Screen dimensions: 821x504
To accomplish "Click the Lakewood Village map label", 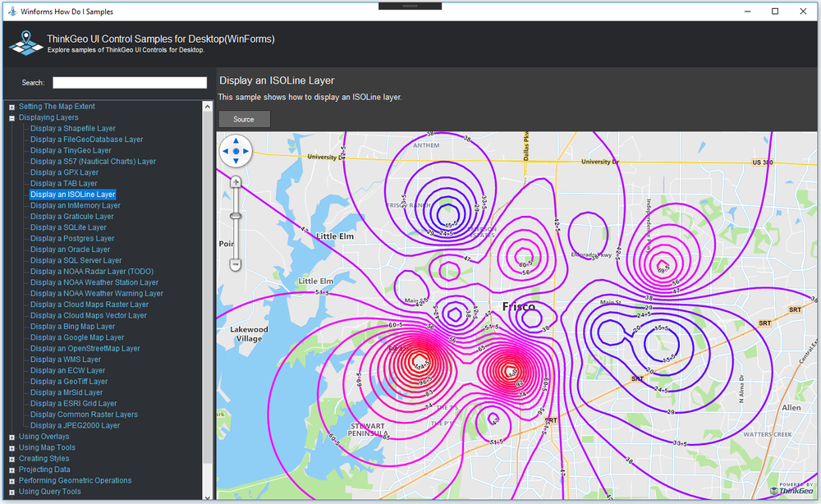I will click(x=250, y=334).
